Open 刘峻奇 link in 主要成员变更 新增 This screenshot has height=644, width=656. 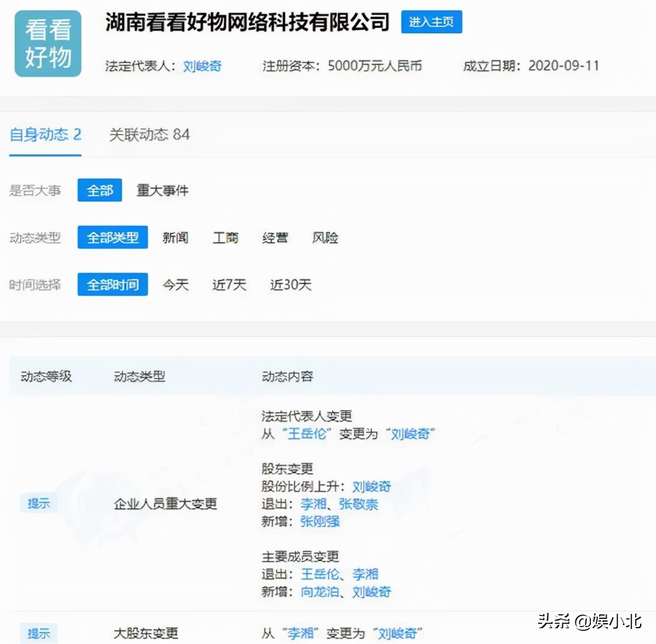point(371,591)
